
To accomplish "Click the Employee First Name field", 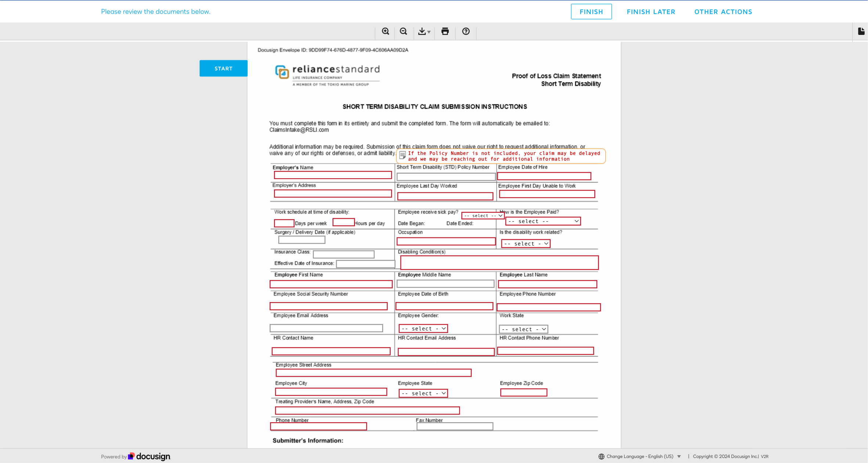I will [331, 284].
